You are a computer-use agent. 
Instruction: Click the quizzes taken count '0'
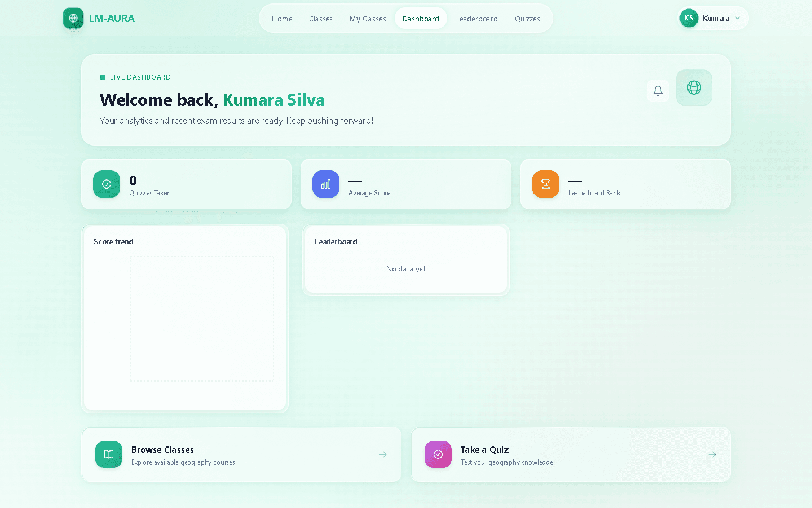[133, 181]
